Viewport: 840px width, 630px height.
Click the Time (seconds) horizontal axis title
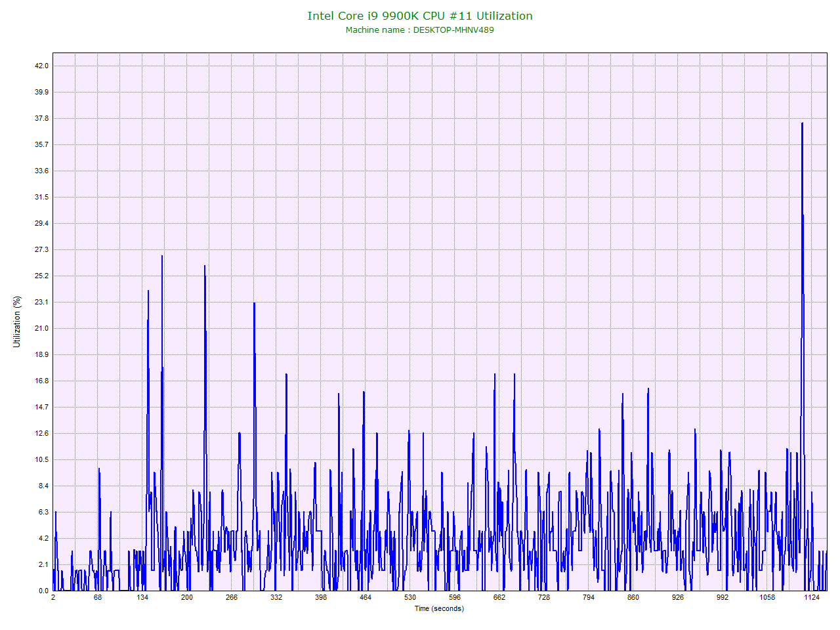coord(439,608)
